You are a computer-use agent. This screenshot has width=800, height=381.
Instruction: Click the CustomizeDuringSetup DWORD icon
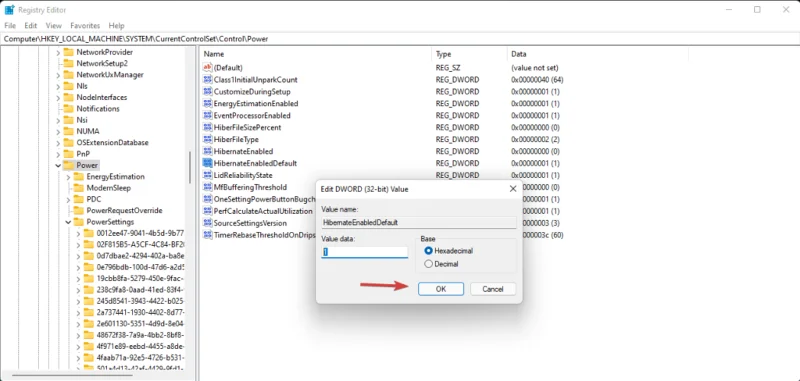(207, 92)
